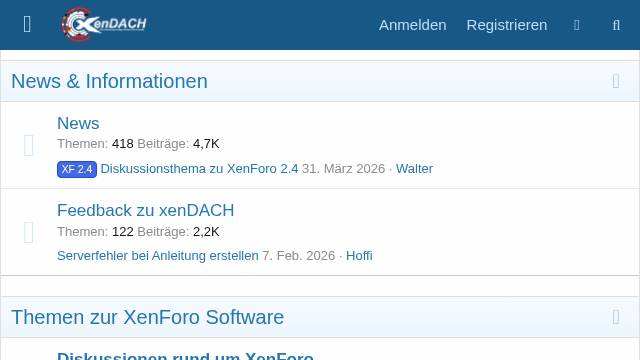Screen dimensions: 640x360
Task: Open the News forum
Action: tap(78, 123)
